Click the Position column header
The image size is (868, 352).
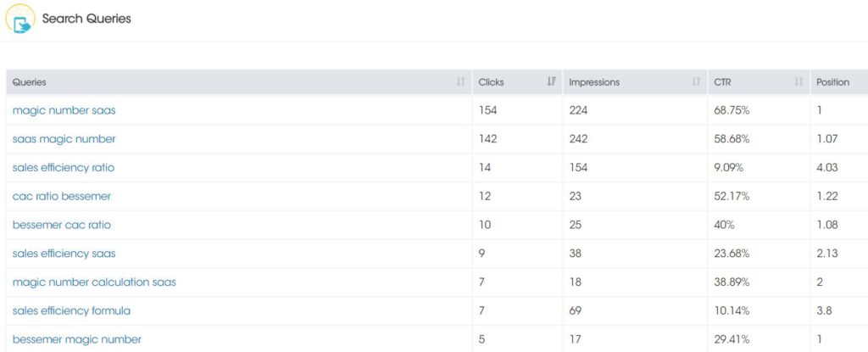point(832,82)
